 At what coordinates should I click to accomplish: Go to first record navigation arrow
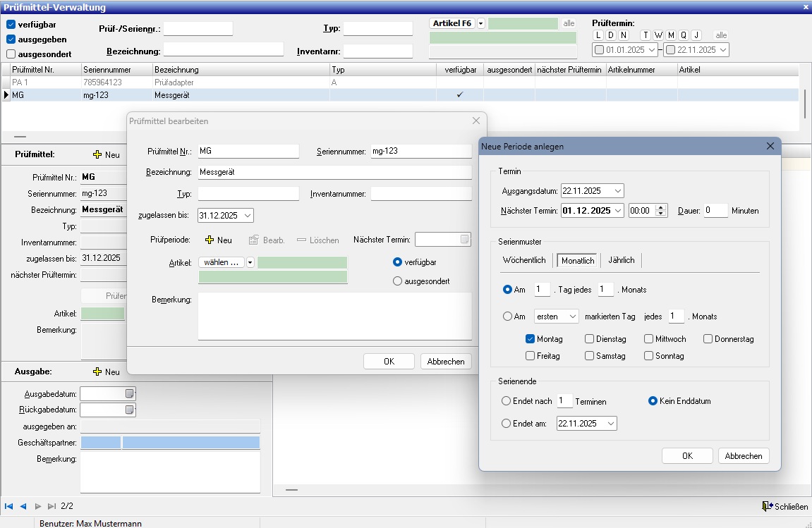click(x=9, y=506)
